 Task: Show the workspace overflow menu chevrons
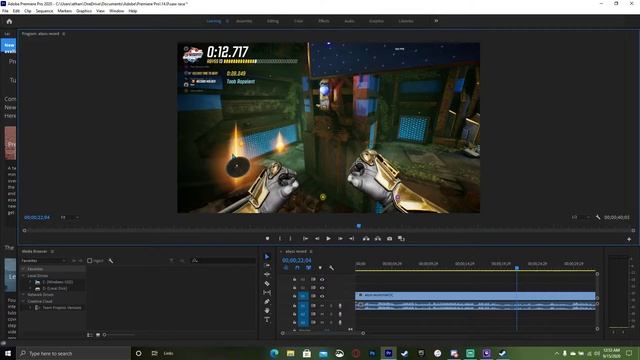(436, 21)
